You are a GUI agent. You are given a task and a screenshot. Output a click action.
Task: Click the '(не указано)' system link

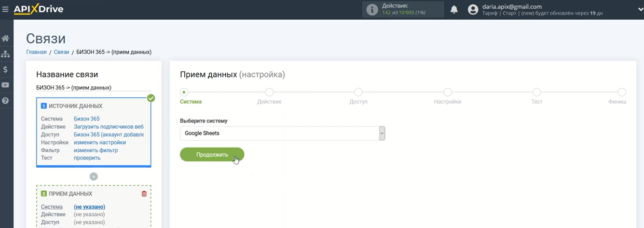click(x=89, y=207)
